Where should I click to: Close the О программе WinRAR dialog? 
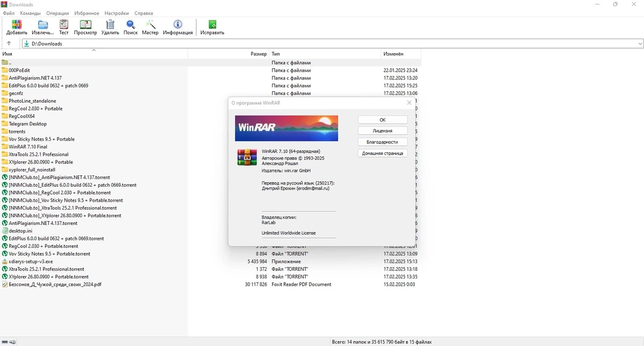coord(409,102)
